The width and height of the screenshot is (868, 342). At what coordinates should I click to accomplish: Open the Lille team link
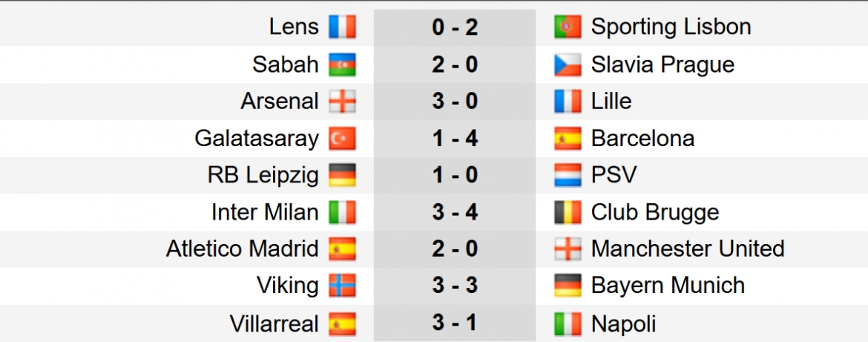click(611, 102)
